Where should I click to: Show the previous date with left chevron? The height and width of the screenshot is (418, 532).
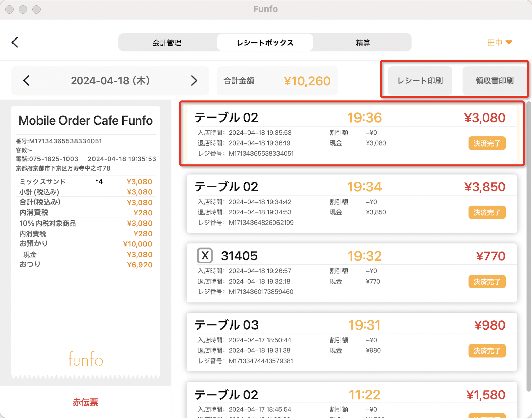pos(26,81)
